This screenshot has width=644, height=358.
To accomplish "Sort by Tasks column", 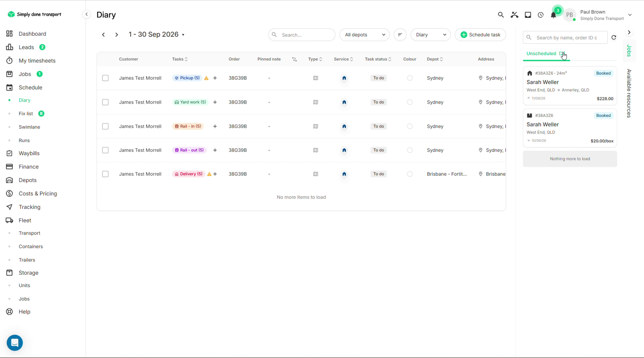I will (x=180, y=59).
